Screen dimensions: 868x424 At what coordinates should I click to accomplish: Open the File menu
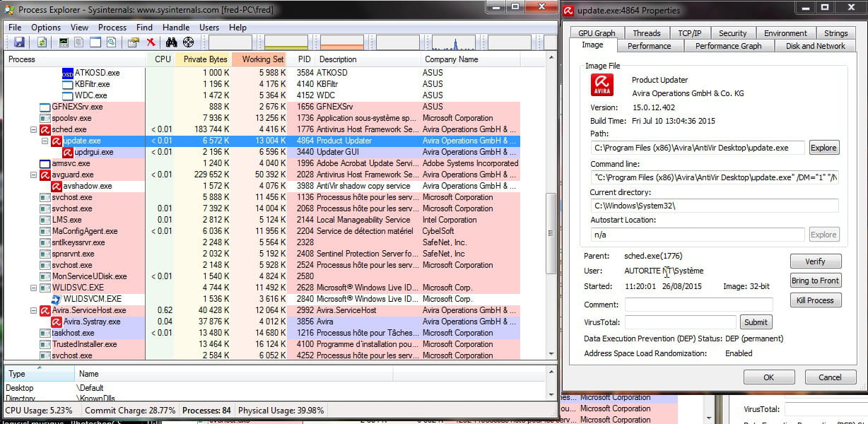click(15, 28)
